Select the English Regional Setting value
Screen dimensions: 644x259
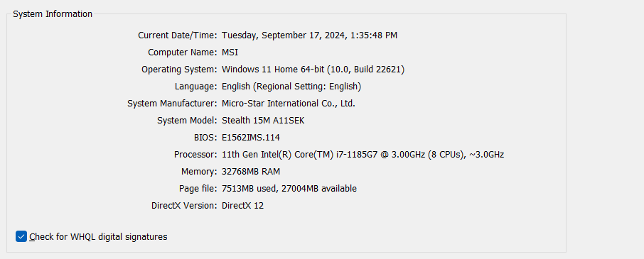291,87
